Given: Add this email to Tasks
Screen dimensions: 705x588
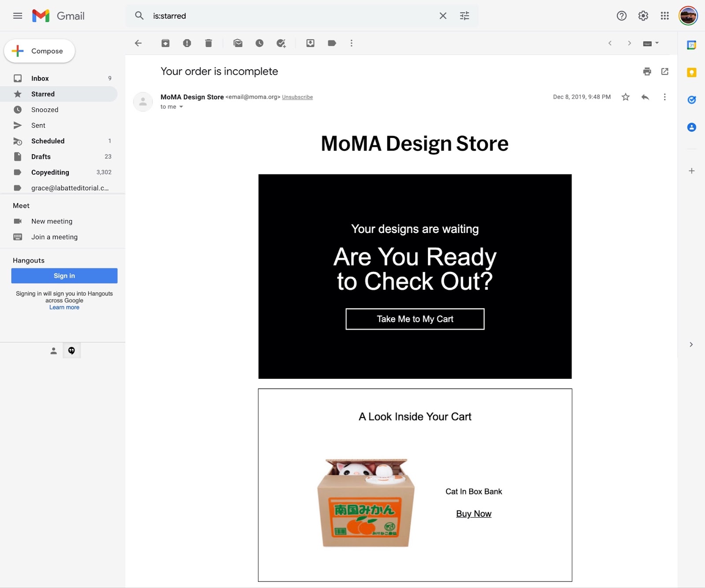Looking at the screenshot, I should [x=281, y=43].
